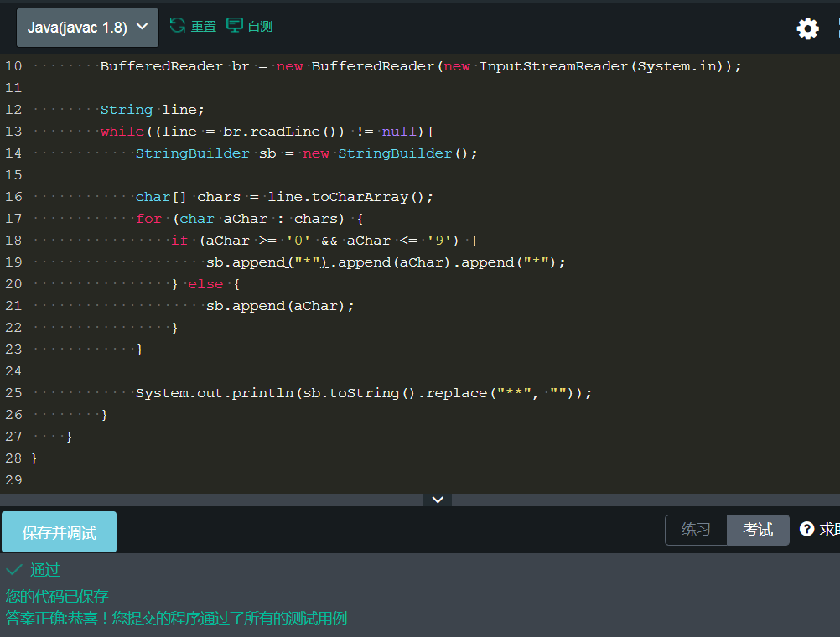The image size is (840, 637).
Task: Click 'sb.append(aChar);' on line 21
Action: pyautogui.click(x=280, y=306)
